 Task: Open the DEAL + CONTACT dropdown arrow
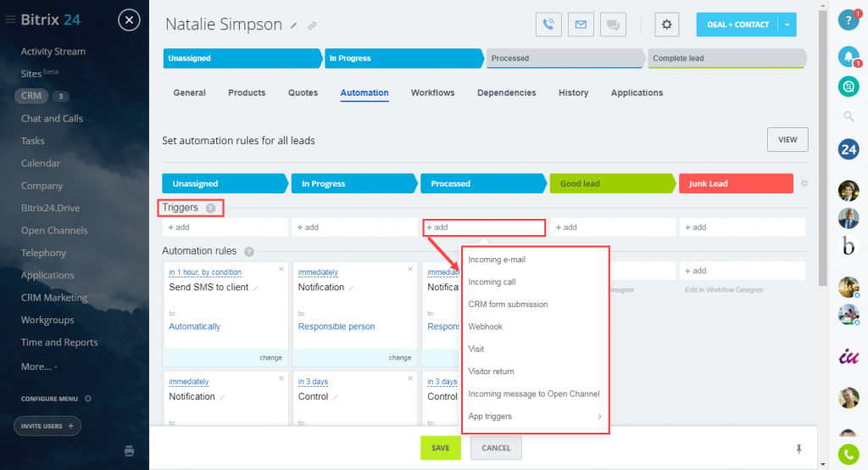pos(787,25)
